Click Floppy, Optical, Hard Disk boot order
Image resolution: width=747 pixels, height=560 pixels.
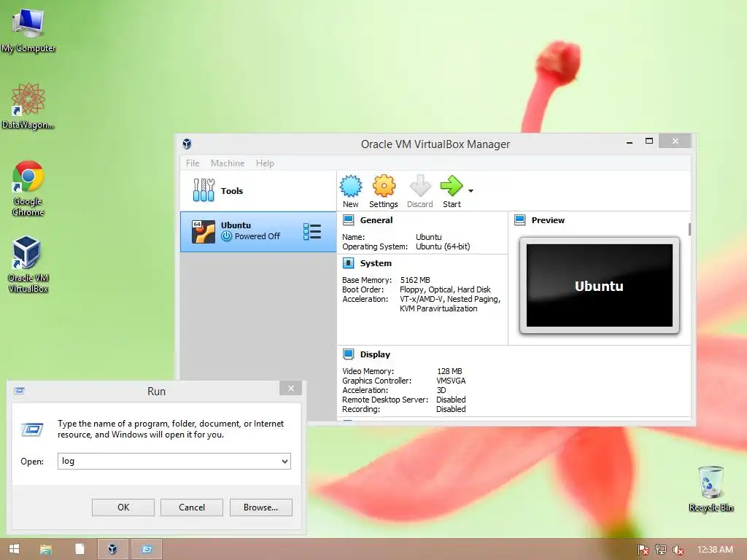(445, 289)
